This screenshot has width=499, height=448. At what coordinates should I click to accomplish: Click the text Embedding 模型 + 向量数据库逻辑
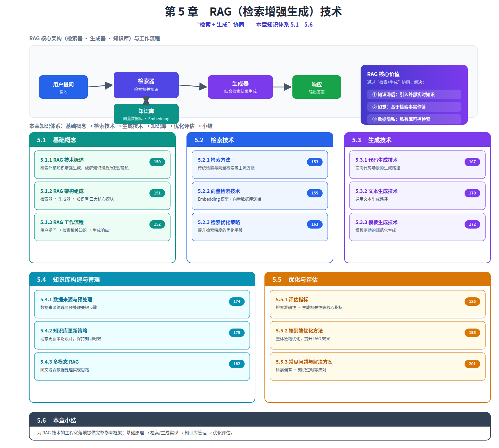tap(229, 199)
